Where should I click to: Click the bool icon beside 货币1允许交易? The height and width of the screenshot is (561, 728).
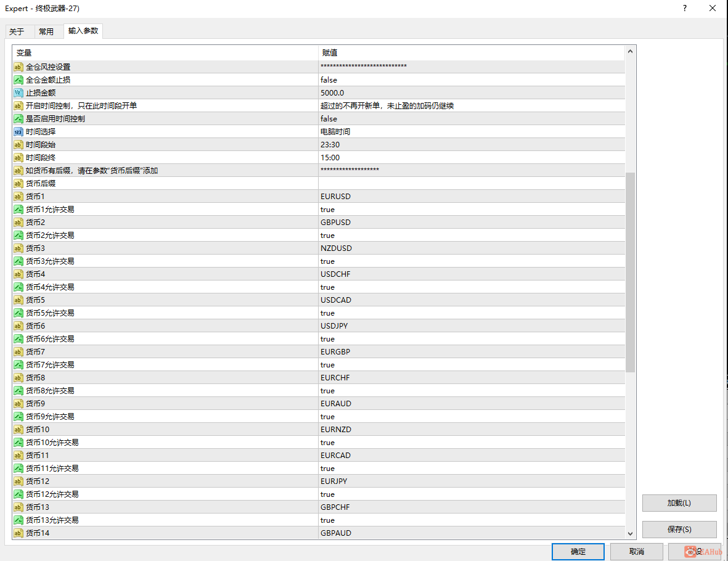click(18, 210)
